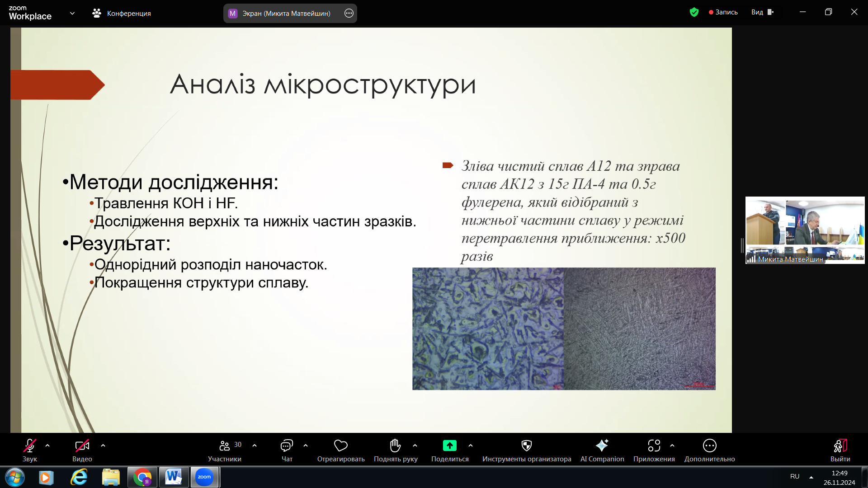Expand the arrow beside Участники
This screenshot has width=868, height=488.
coord(255,446)
